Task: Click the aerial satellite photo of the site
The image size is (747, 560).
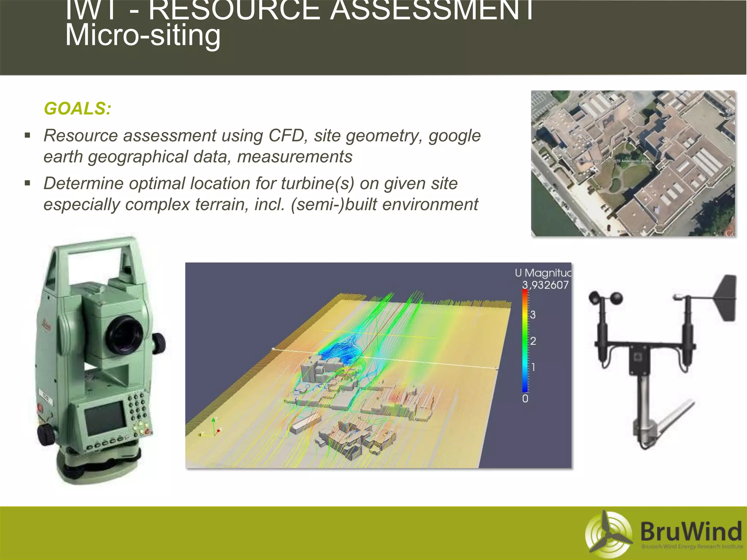Action: click(633, 163)
